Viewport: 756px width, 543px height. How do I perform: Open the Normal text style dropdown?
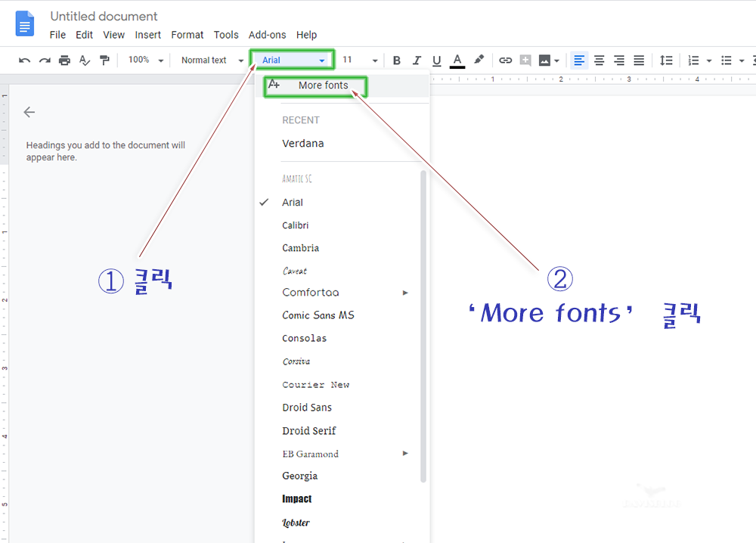[212, 61]
